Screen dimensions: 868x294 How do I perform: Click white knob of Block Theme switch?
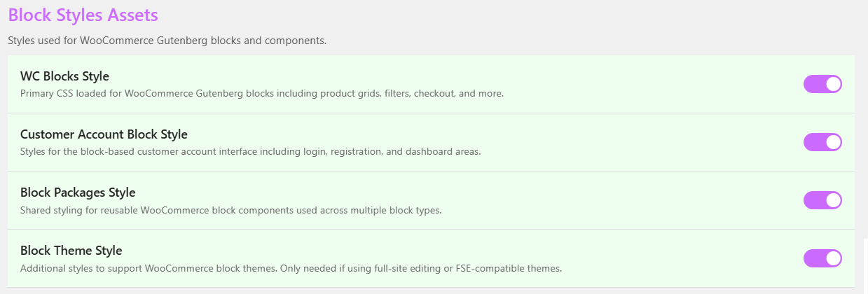[x=833, y=258]
